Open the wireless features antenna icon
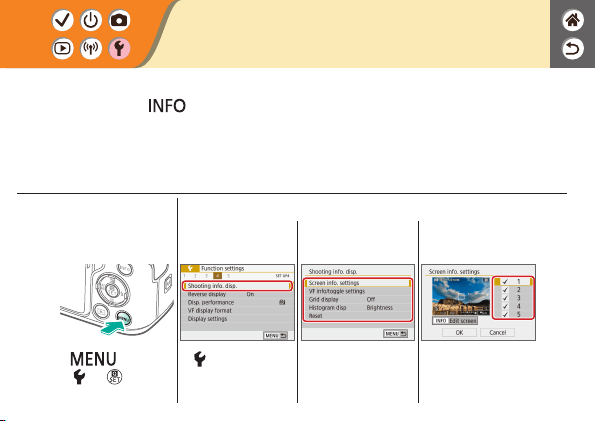 pyautogui.click(x=91, y=48)
